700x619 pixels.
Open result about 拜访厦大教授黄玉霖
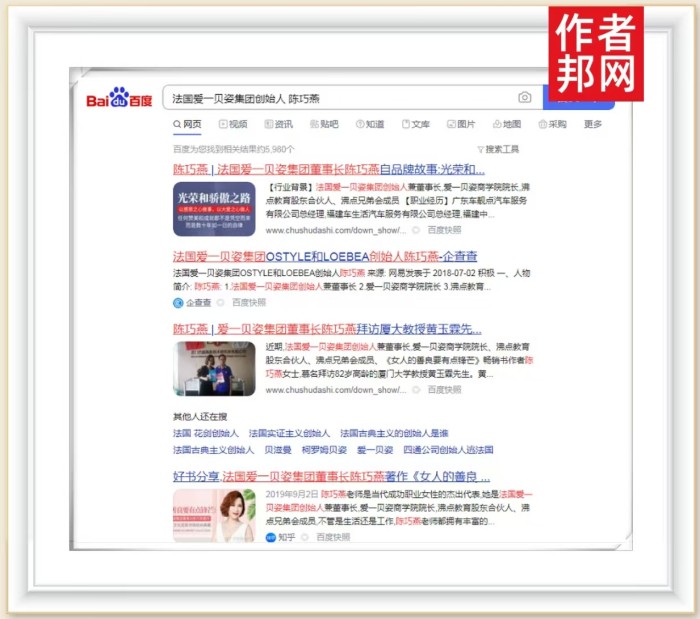(326, 328)
